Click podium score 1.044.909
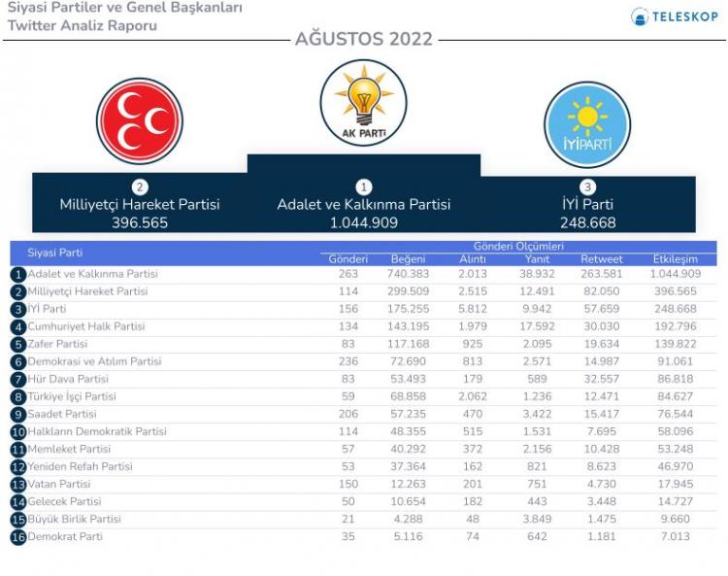The width and height of the screenshot is (728, 576). [364, 223]
